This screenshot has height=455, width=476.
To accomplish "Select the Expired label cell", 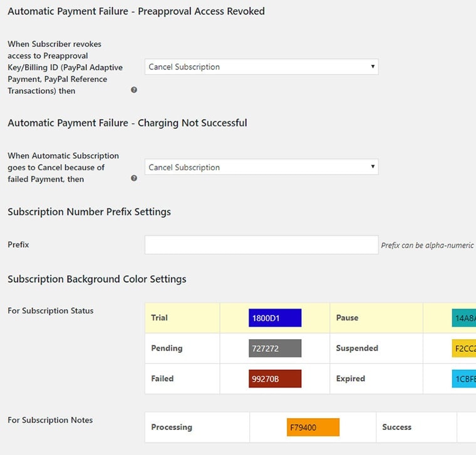I will click(x=350, y=379).
